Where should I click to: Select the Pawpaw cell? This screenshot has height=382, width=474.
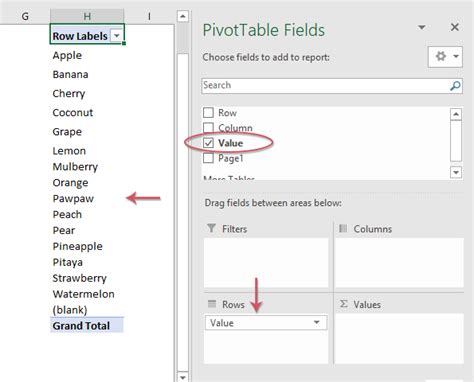(87, 198)
